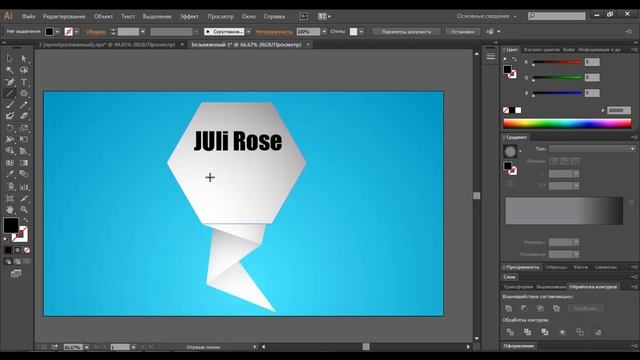640x360 pixels.
Task: Click the Trim pathfinder icon
Action: (x=527, y=332)
